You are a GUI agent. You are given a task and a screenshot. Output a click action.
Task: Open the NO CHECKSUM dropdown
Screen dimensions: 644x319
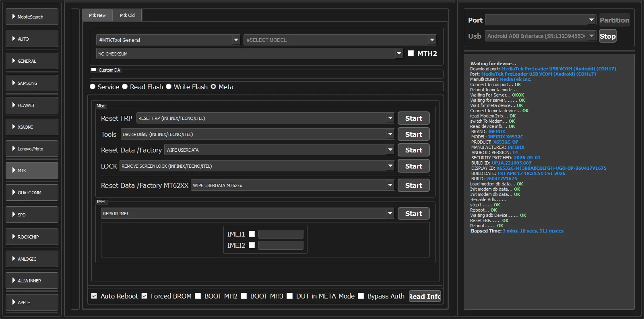(250, 54)
